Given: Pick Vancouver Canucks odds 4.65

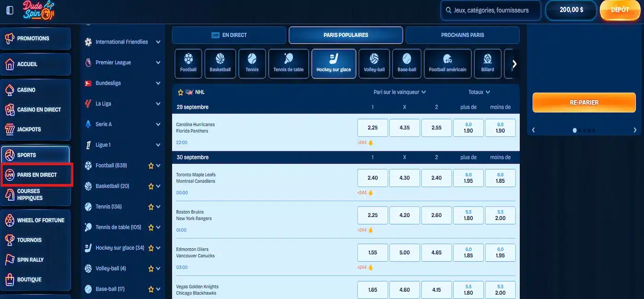Looking at the screenshot, I should click(x=437, y=253).
